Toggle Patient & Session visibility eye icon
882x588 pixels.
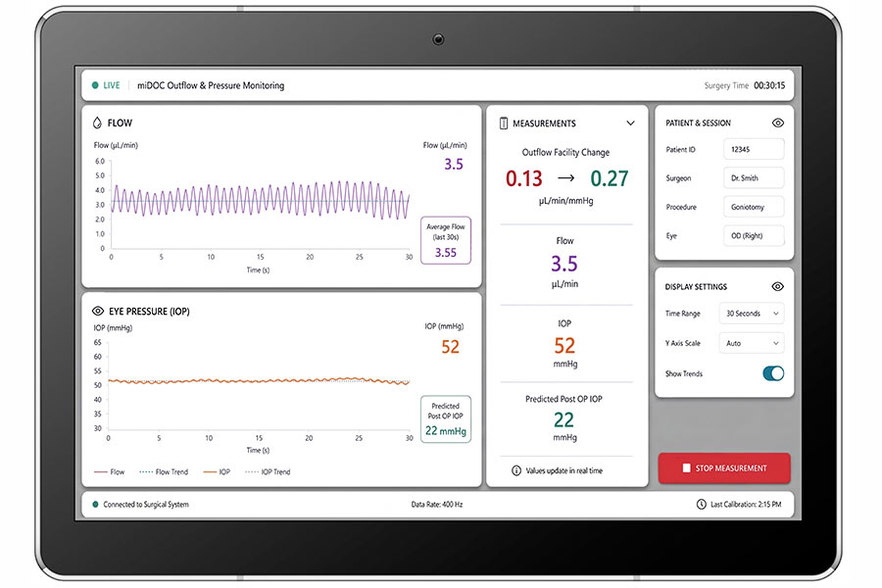[x=778, y=122]
